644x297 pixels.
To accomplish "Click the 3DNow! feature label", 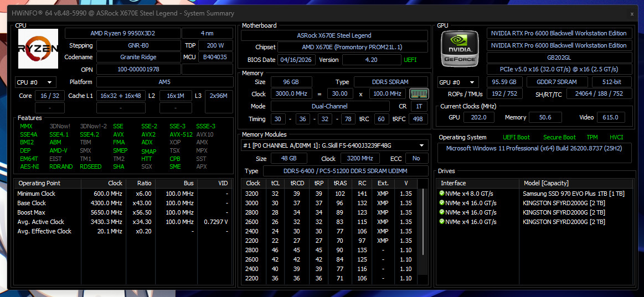I will click(60, 126).
